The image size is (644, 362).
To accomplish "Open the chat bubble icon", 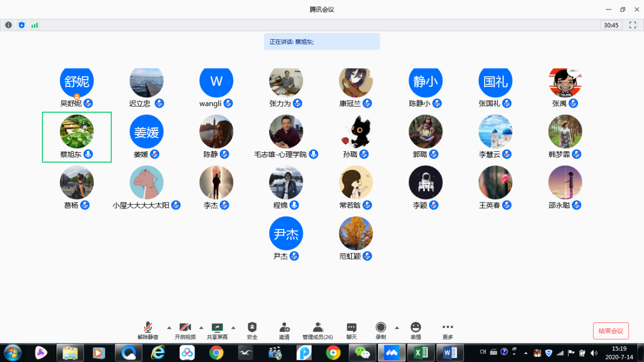I will click(x=352, y=327).
